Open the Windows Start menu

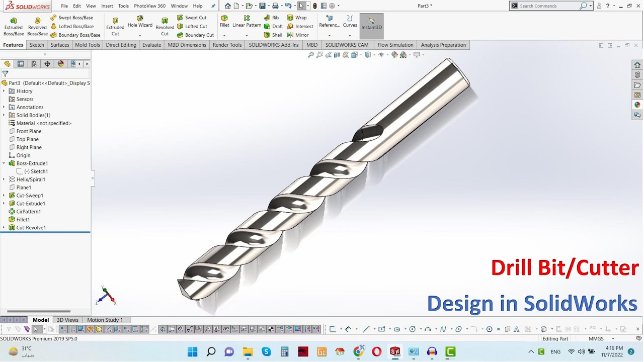click(193, 351)
